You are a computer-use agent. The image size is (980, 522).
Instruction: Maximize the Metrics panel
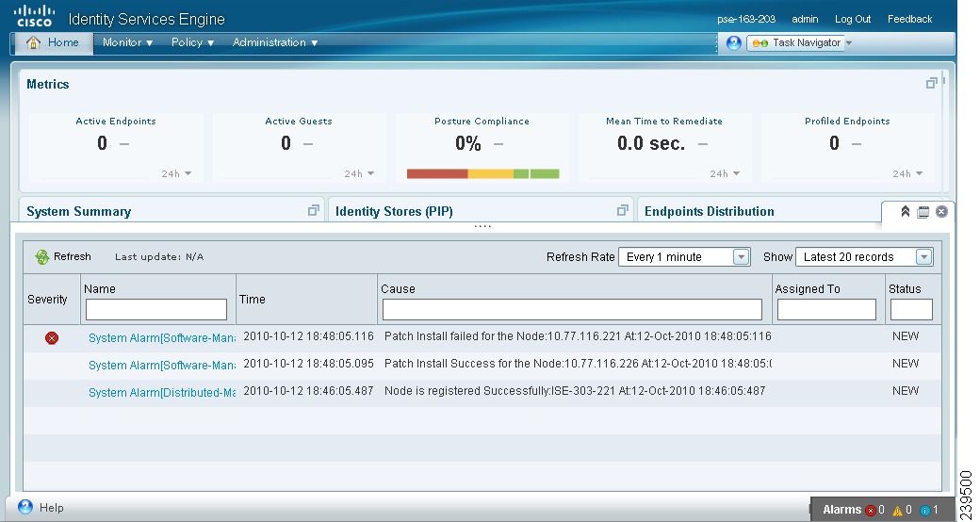(x=931, y=83)
